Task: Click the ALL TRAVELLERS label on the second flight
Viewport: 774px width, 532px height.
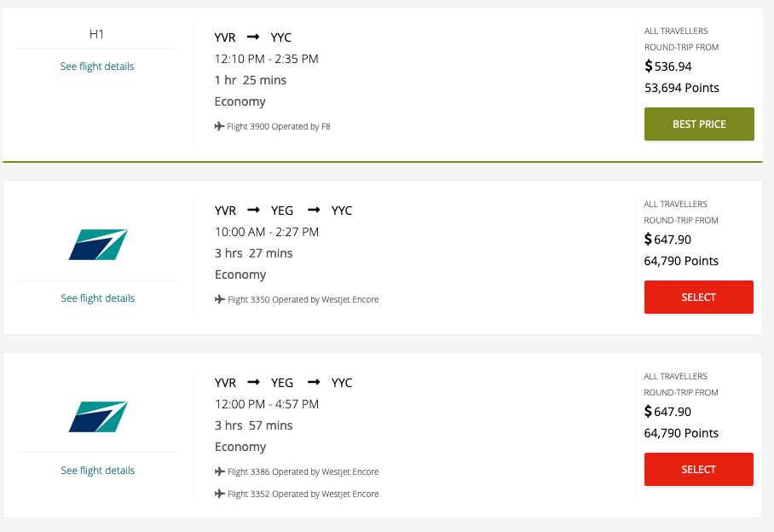Action: pyautogui.click(x=675, y=204)
